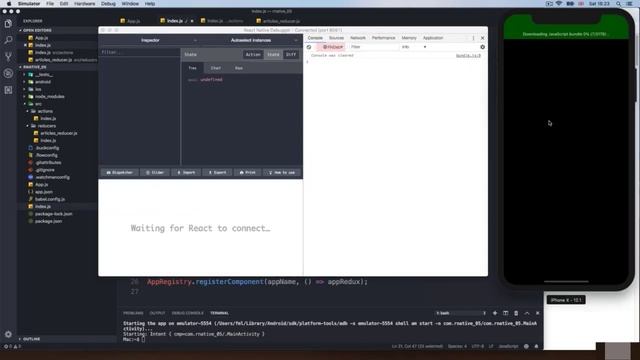Collapse the actions folder
The height and width of the screenshot is (360, 640).
coord(45,111)
